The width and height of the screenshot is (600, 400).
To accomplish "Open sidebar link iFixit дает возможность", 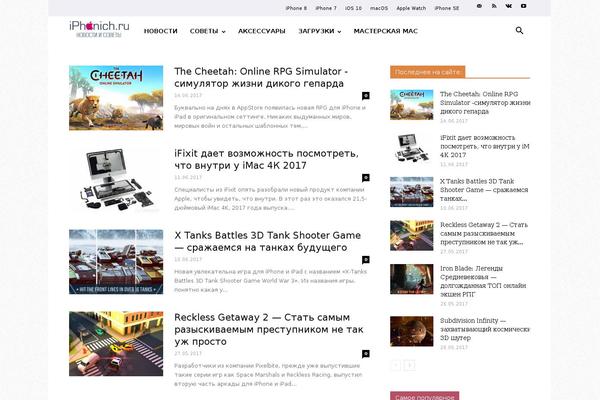I will point(485,146).
